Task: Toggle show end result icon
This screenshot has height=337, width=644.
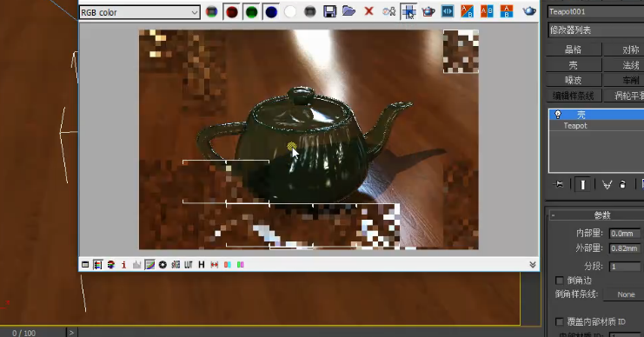Action: pyautogui.click(x=582, y=185)
